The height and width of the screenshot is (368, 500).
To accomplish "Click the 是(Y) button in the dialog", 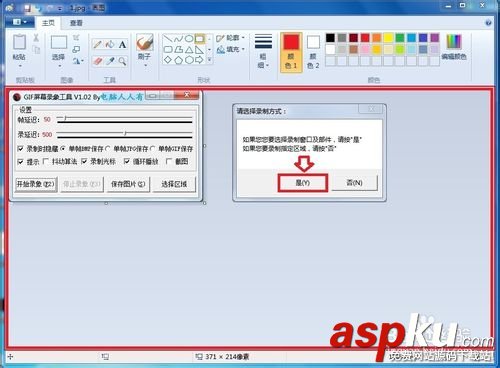I will click(x=303, y=183).
